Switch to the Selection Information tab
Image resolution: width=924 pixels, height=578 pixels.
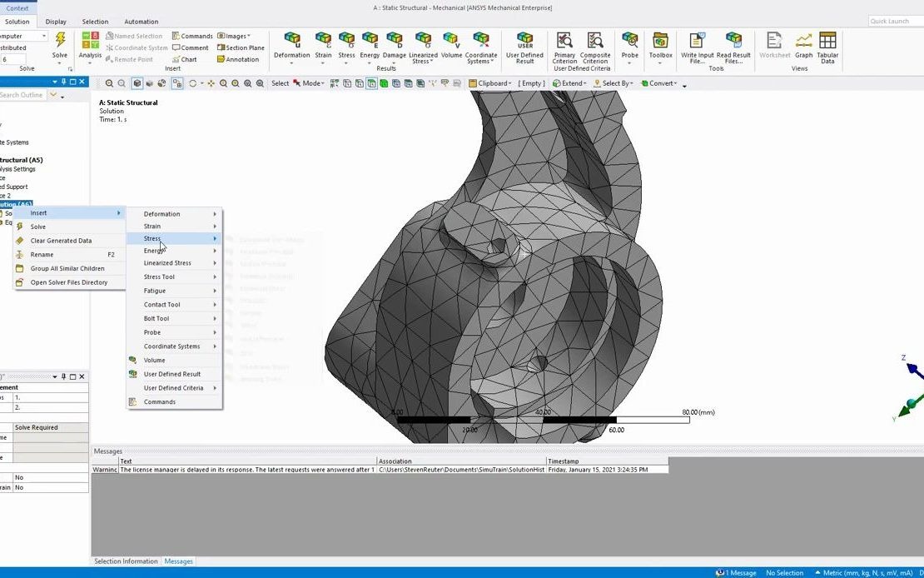pyautogui.click(x=125, y=561)
